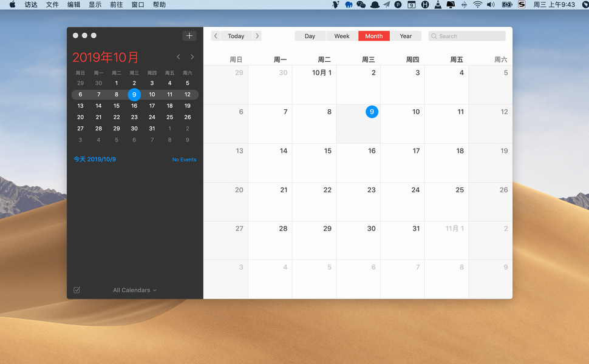Switch to Day view

pos(310,36)
